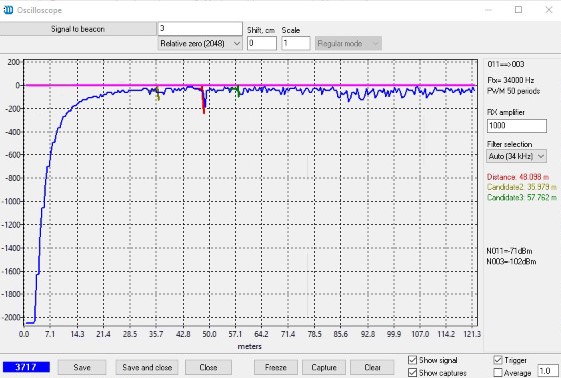Maximize the Oscilloscope window
Viewport: 561px width, 378px height.
click(x=518, y=10)
